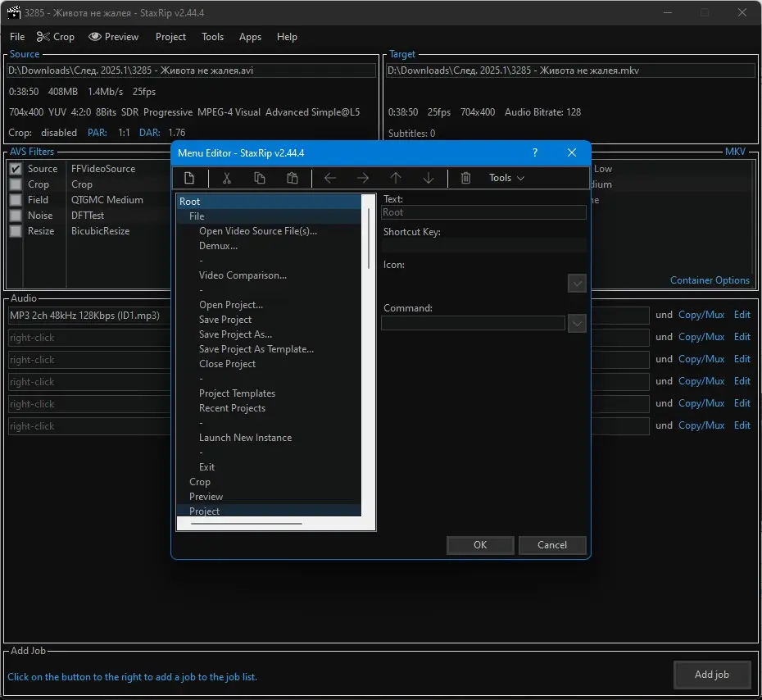Uncheck the Source filter checkbox

coord(15,169)
